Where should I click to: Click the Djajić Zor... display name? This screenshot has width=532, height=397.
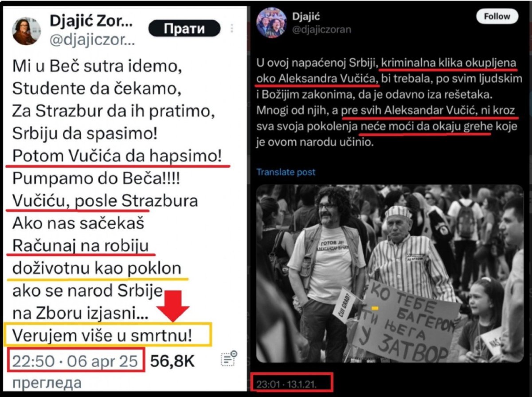91,21
